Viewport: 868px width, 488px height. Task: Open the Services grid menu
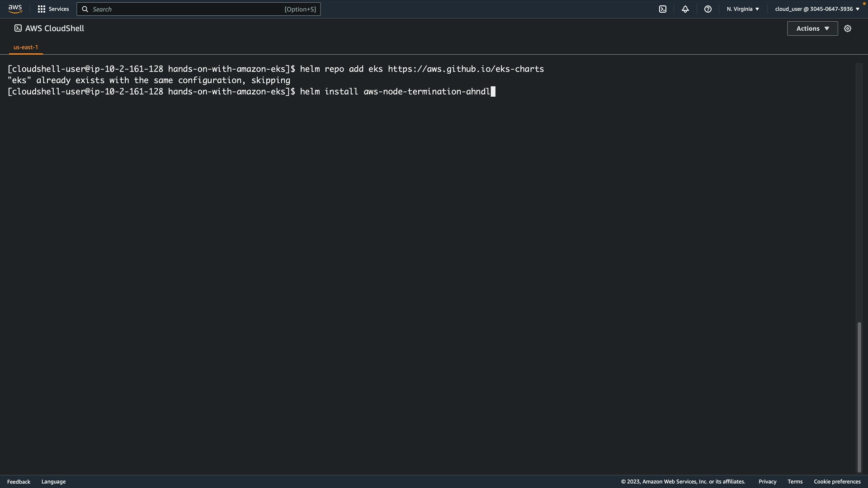click(x=42, y=9)
